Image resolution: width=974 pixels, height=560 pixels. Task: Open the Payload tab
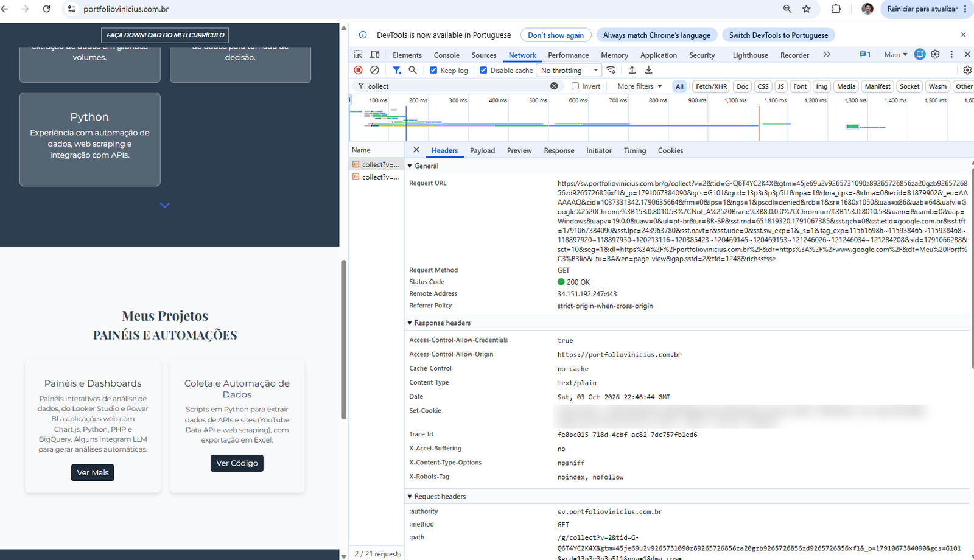point(482,150)
